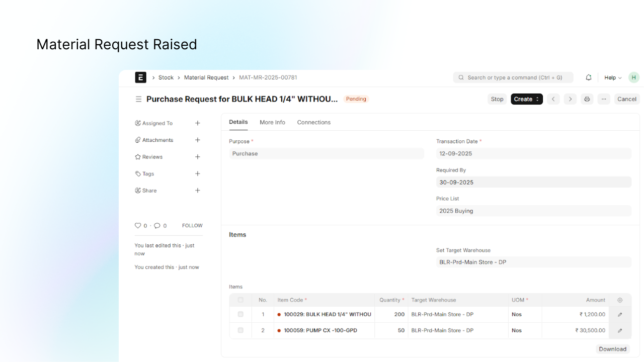
Task: Open the notifications bell
Action: click(589, 77)
